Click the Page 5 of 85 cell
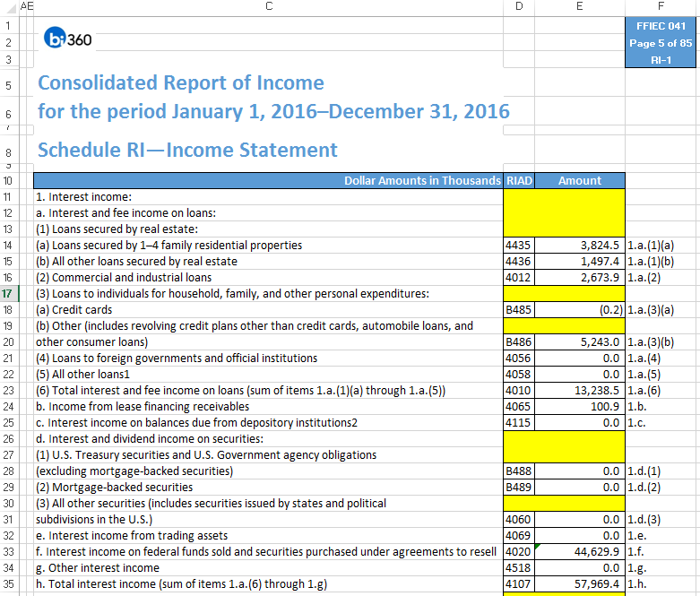Screen dimensions: 700x596 pyautogui.click(x=661, y=43)
